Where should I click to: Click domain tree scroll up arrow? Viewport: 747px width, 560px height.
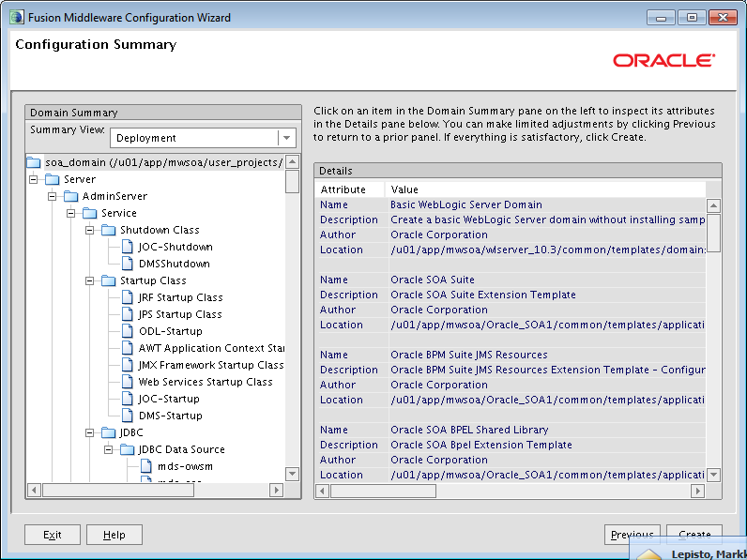pyautogui.click(x=293, y=161)
